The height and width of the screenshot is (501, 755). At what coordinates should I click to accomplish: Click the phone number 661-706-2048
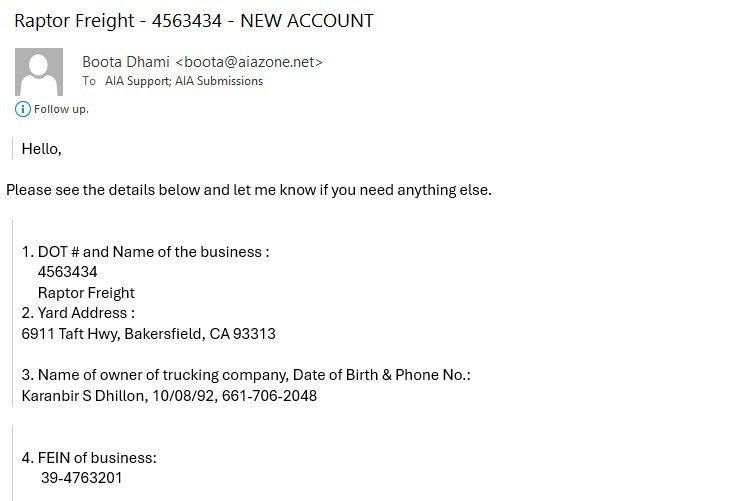270,396
